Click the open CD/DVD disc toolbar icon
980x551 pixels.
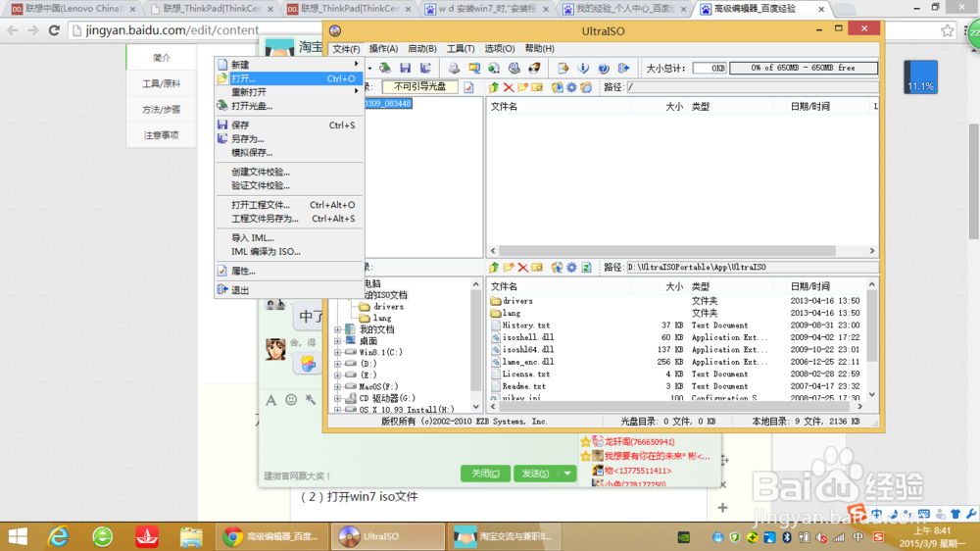385,69
